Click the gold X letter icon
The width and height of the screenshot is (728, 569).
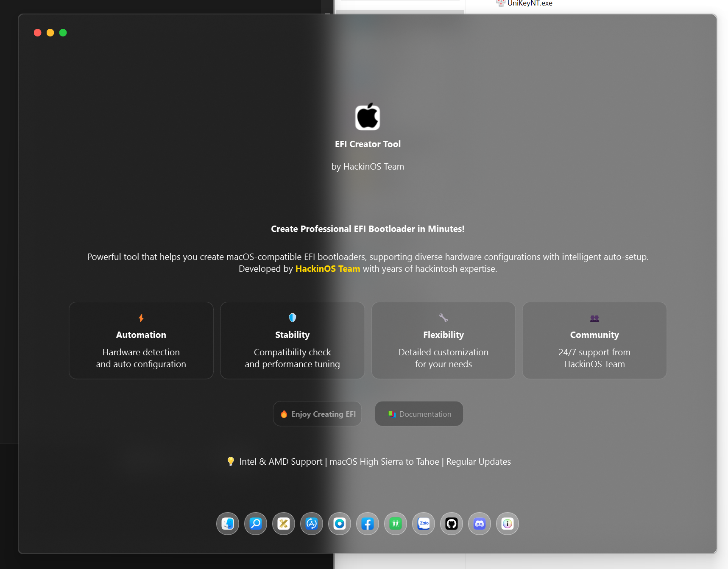pyautogui.click(x=284, y=524)
